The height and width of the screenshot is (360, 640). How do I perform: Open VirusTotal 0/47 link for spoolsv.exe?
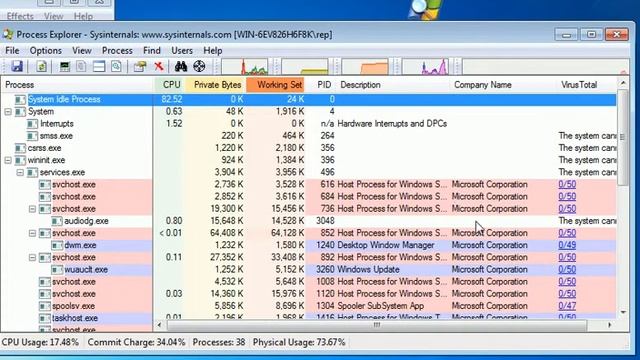pos(567,306)
